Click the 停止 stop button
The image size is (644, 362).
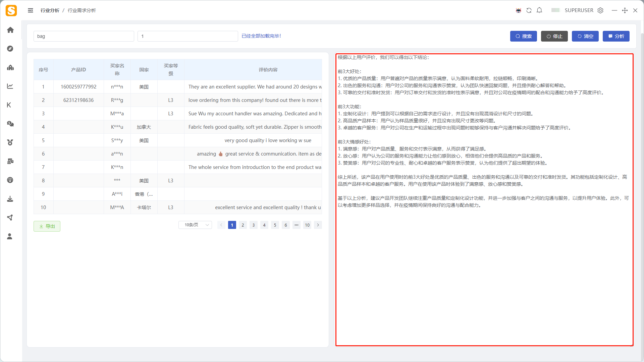pyautogui.click(x=554, y=36)
